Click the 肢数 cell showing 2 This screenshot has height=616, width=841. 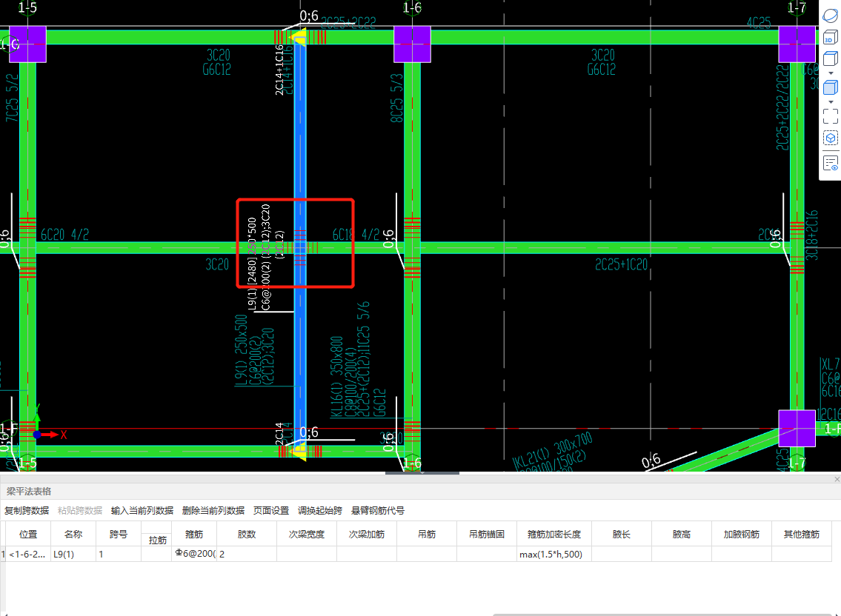246,554
